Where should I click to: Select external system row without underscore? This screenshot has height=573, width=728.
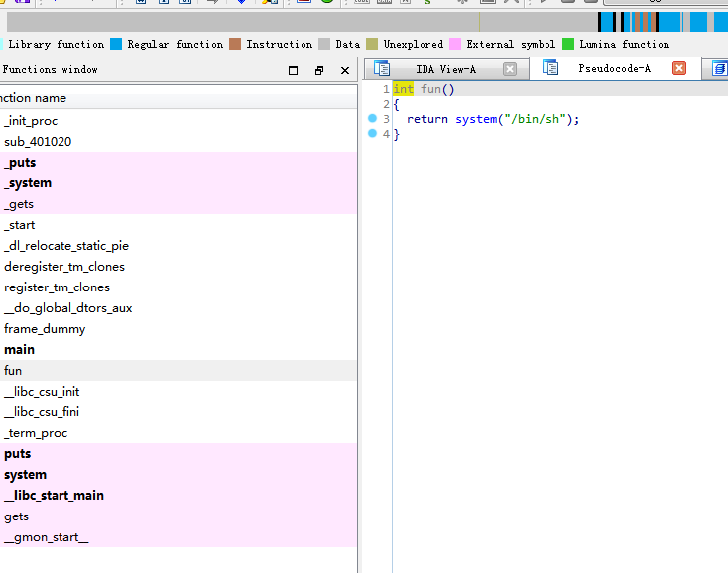pyautogui.click(x=179, y=475)
